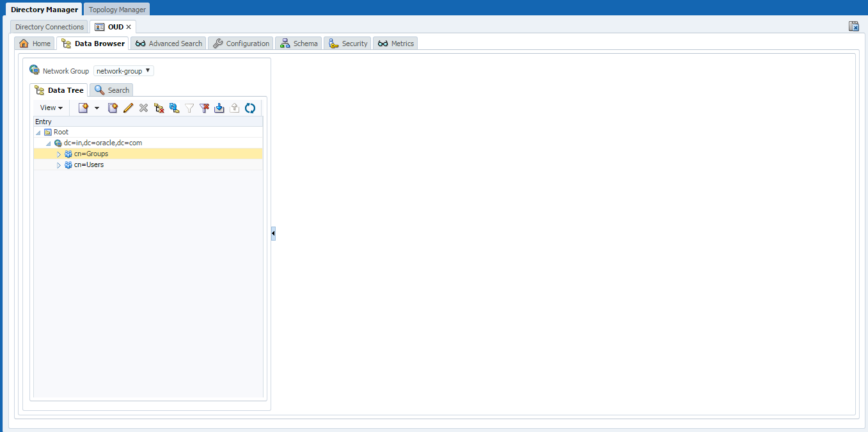The width and height of the screenshot is (868, 432).
Task: Collapse the Root tree node
Action: 39,132
